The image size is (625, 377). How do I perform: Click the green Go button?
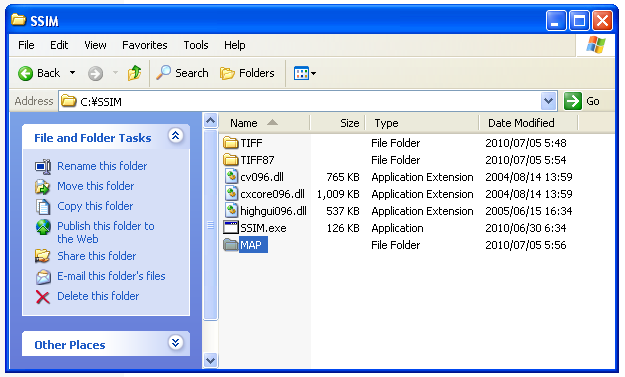click(x=582, y=101)
